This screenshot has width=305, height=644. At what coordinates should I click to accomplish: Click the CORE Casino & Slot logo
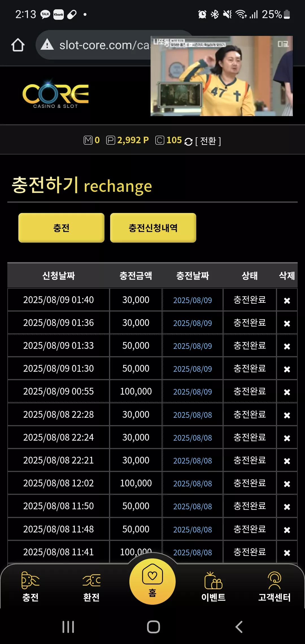pos(55,95)
